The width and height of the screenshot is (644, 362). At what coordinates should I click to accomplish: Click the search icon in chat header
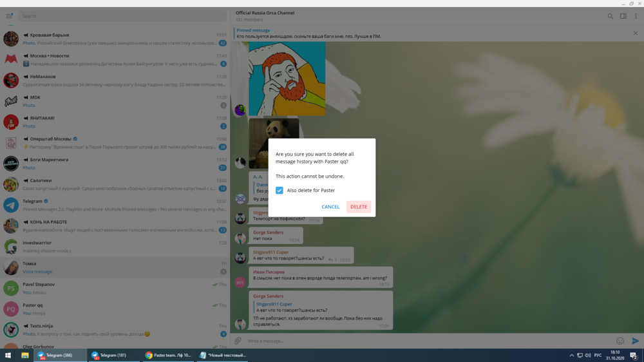pyautogui.click(x=611, y=16)
